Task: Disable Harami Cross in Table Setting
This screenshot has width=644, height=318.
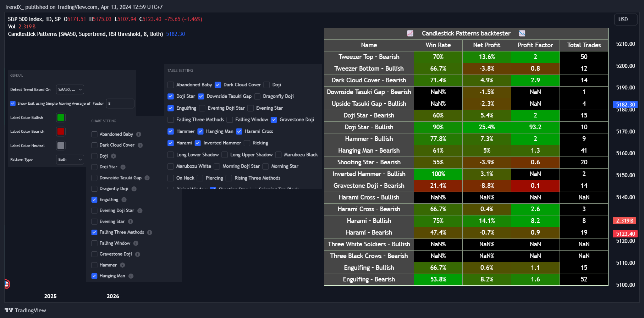Action: pos(239,131)
